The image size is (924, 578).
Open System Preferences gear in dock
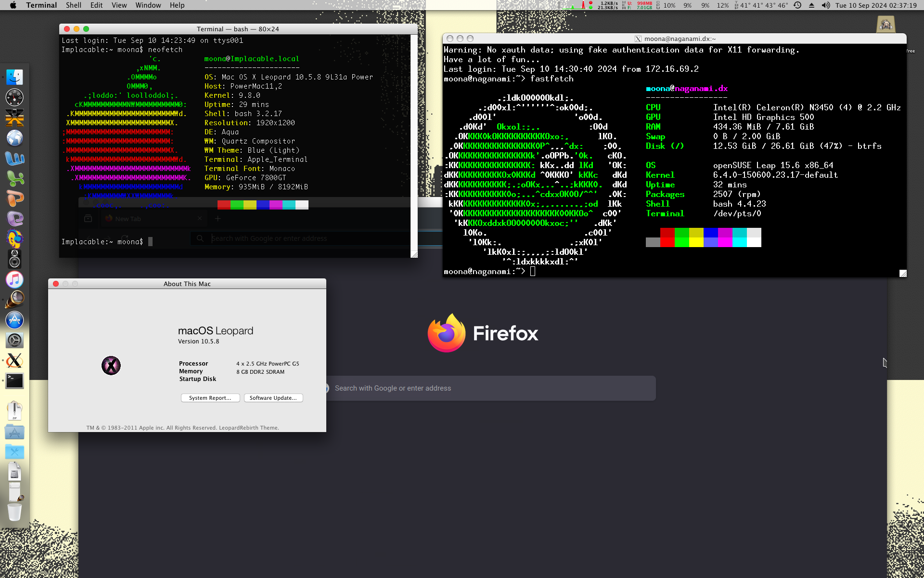pos(14,341)
